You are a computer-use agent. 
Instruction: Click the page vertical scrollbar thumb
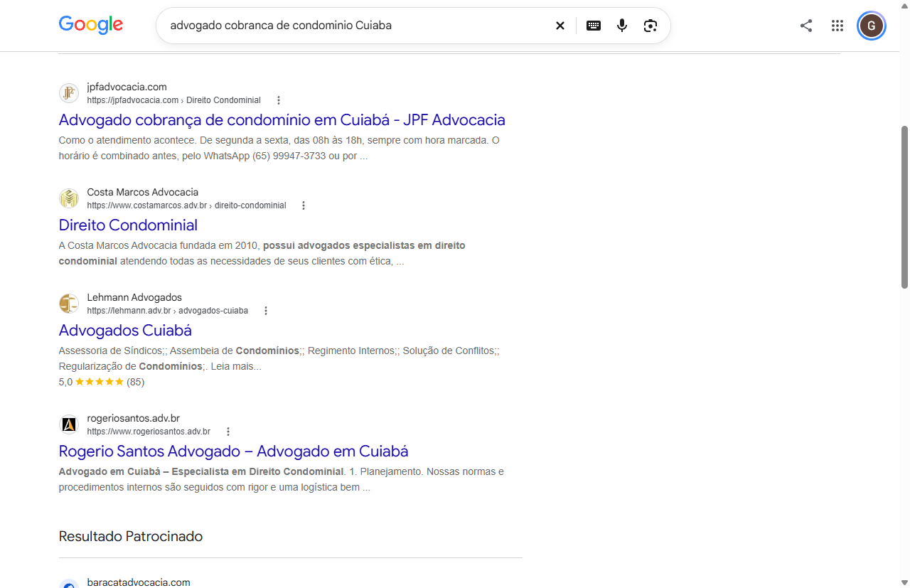pos(905,206)
